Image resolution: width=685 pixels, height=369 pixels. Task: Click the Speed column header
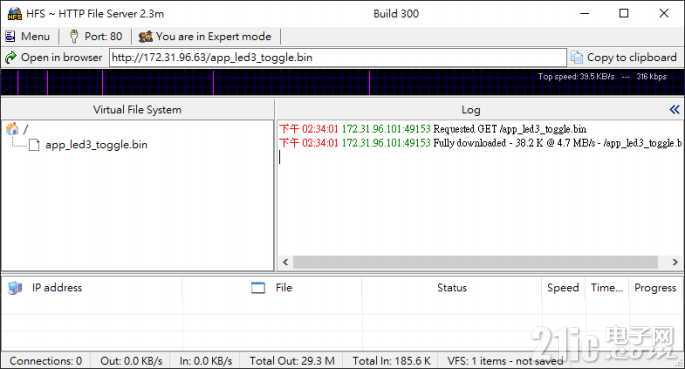564,288
